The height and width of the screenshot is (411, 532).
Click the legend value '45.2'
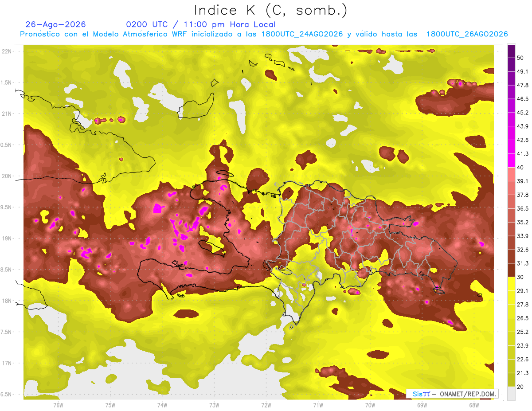[522, 112]
